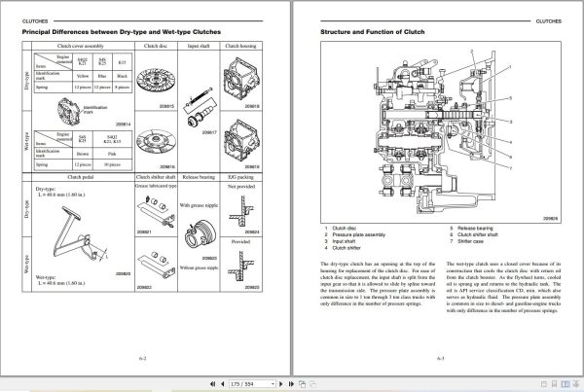The image size is (584, 392).
Task: Click 'Without grease nipple' label
Action: point(199,267)
